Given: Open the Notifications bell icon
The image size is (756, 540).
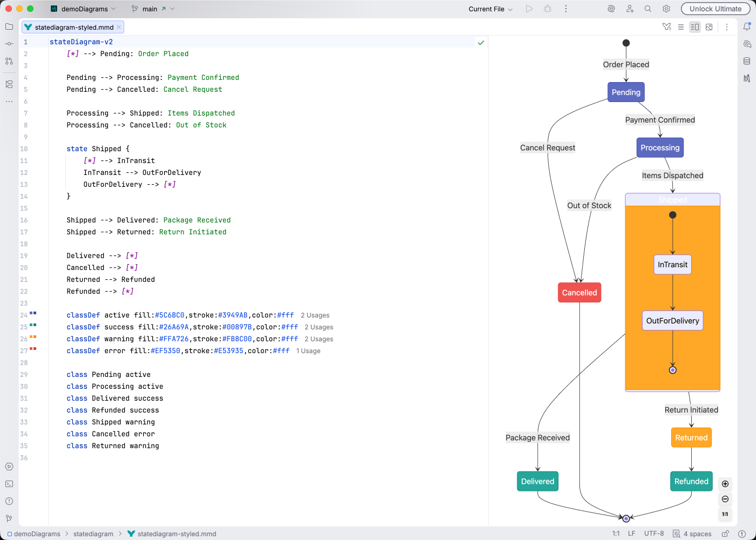Looking at the screenshot, I should coord(748,26).
